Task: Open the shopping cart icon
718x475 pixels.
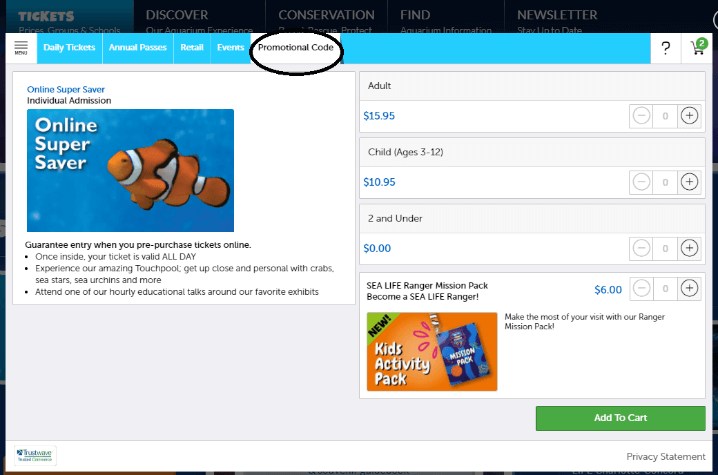Action: (x=699, y=47)
